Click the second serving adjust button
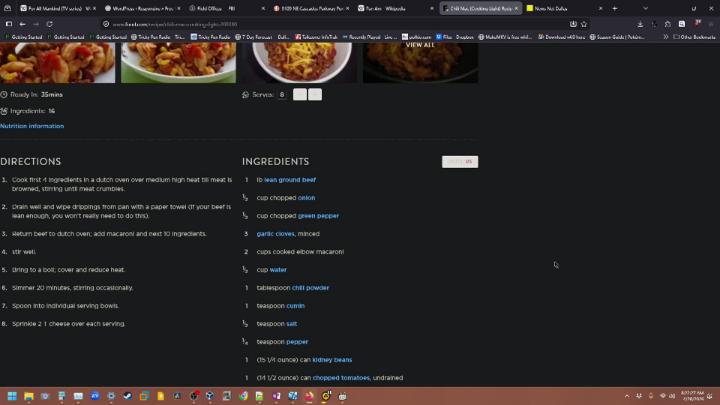The width and height of the screenshot is (720, 405). (x=315, y=95)
